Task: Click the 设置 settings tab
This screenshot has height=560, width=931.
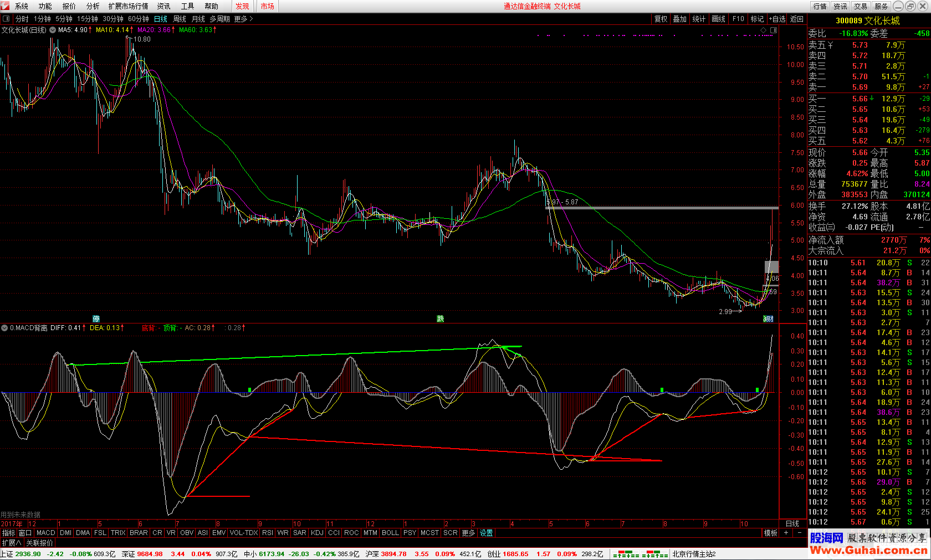Action: point(487,533)
